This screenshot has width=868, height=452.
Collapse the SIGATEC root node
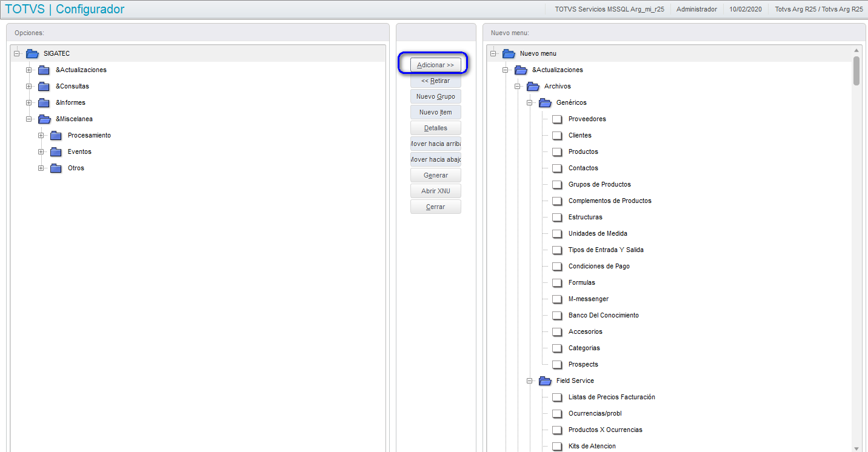17,54
